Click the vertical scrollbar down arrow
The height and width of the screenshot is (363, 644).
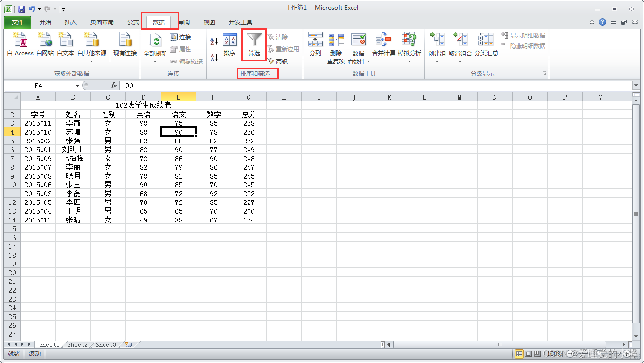click(636, 337)
